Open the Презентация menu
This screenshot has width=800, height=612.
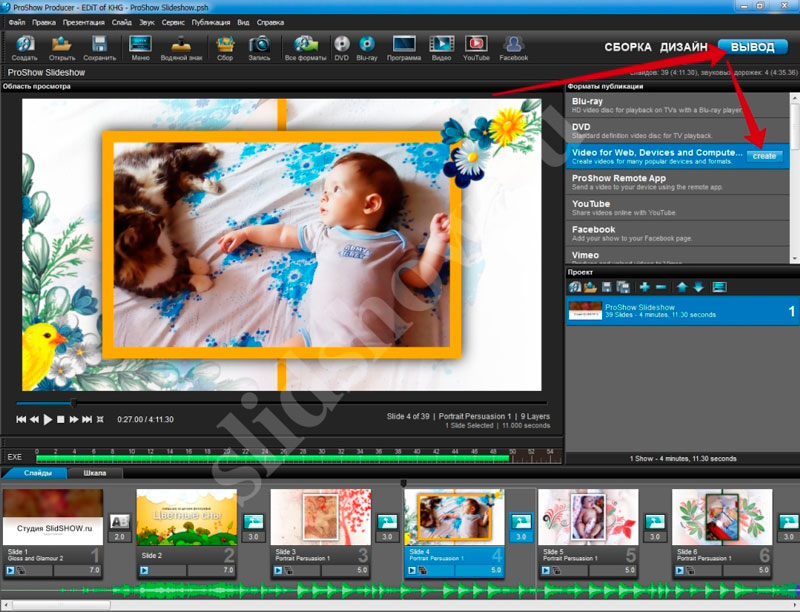(x=84, y=22)
